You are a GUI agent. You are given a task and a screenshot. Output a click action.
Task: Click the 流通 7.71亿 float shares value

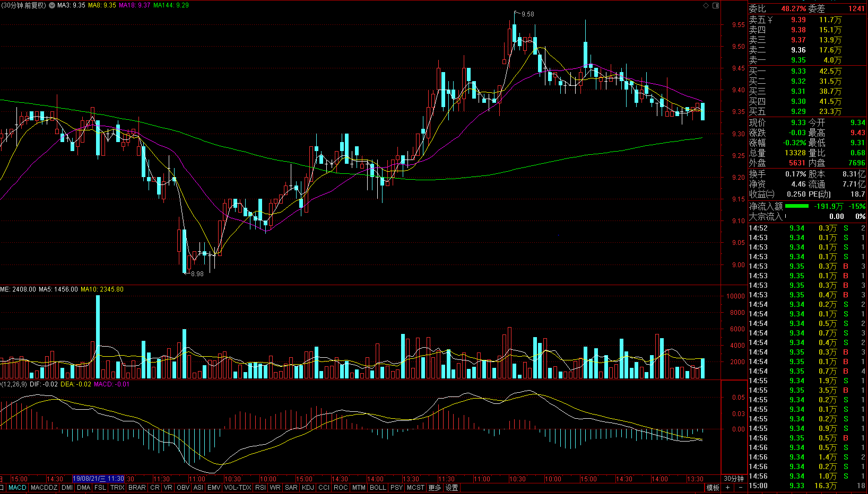pos(854,184)
